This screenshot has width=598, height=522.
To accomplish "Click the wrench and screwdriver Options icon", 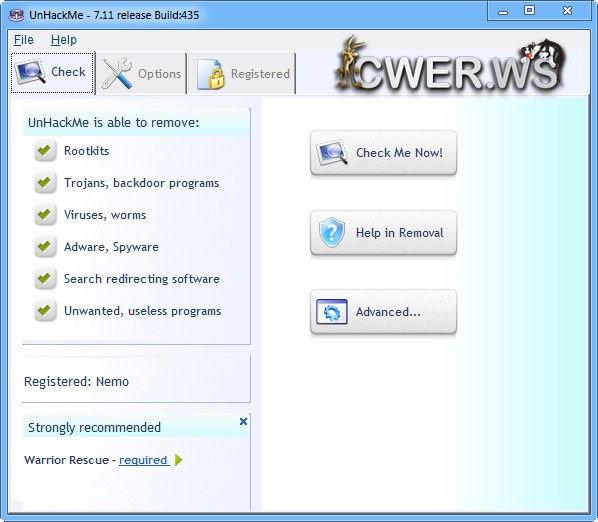I will pyautogui.click(x=117, y=74).
